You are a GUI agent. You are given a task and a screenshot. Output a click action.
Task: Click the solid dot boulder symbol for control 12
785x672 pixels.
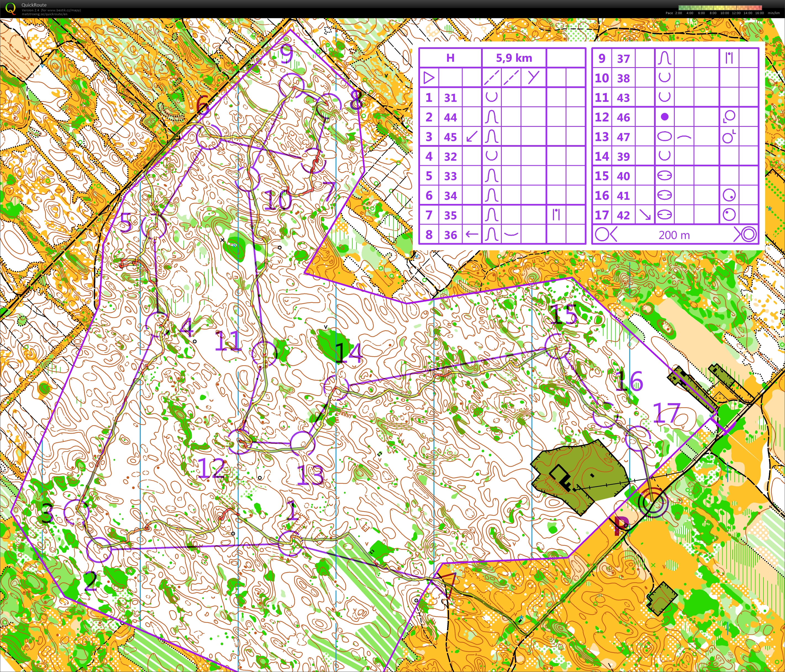(665, 117)
